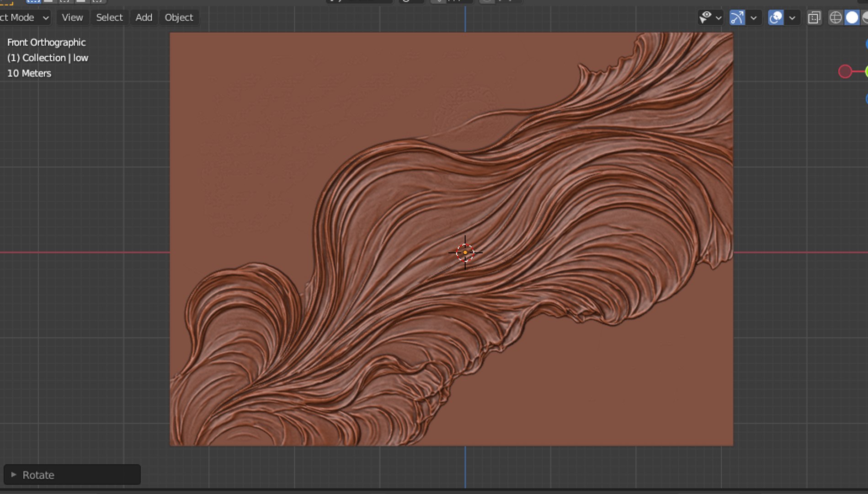This screenshot has height=494, width=868.
Task: Click the 3D cursor at the object origin
Action: point(465,252)
